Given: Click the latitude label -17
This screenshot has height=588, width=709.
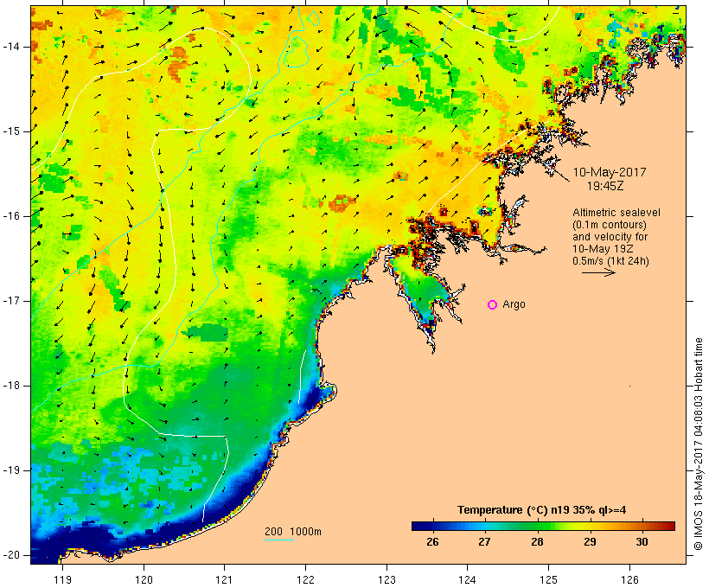Looking at the screenshot, I should click(11, 301).
